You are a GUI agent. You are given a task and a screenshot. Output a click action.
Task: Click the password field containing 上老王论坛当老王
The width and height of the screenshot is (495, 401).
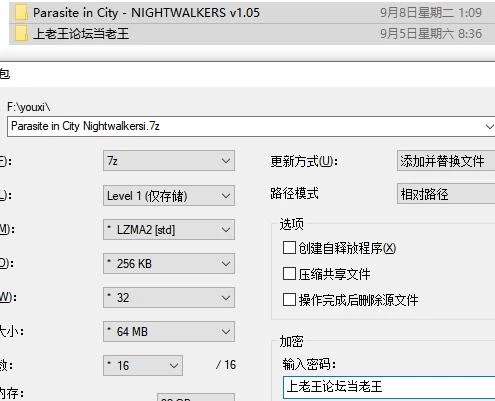[x=389, y=387]
